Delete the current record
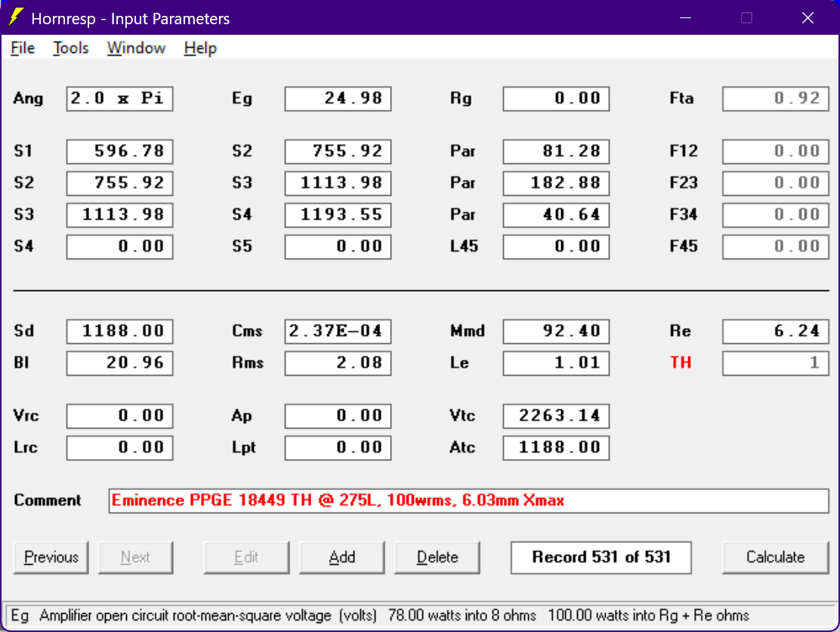The width and height of the screenshot is (840, 632). click(x=437, y=557)
